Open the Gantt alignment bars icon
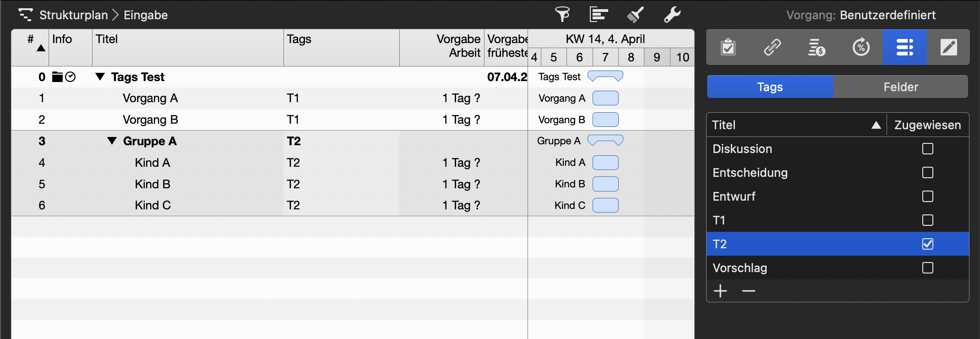 click(599, 15)
